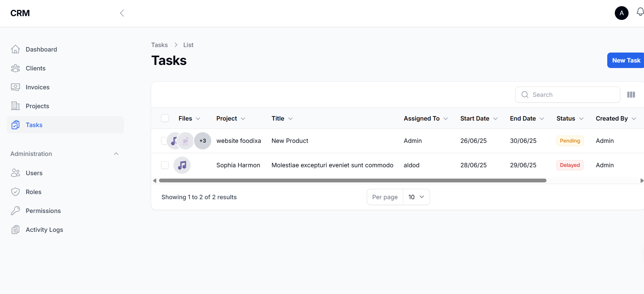Image resolution: width=644 pixels, height=294 pixels.
Task: Click the +3 more files badge
Action: [x=203, y=141]
